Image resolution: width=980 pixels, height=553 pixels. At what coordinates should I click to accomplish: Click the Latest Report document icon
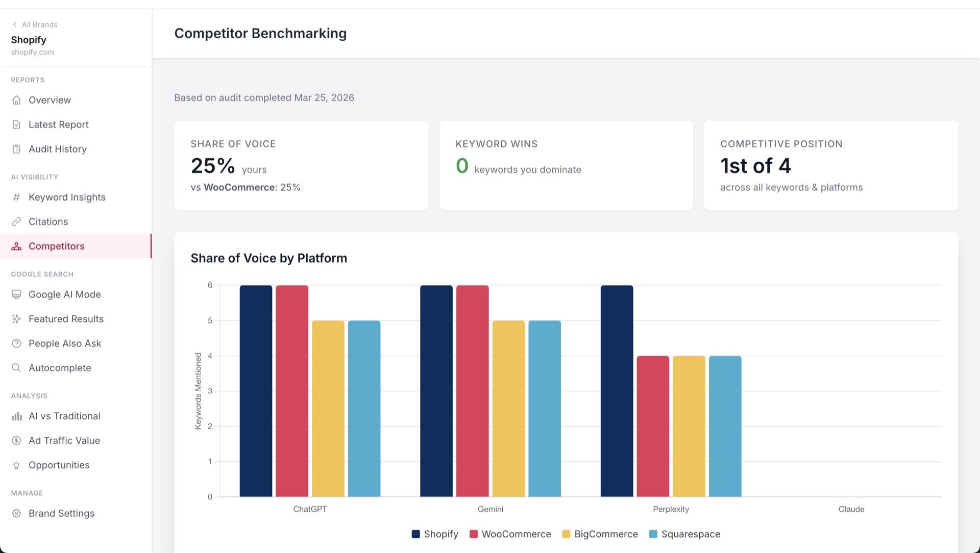(16, 124)
